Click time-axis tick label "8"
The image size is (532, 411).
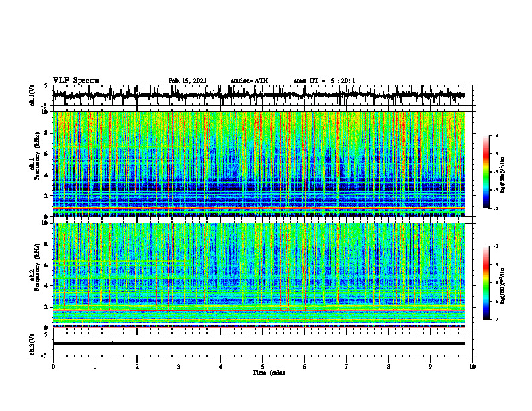(x=388, y=367)
